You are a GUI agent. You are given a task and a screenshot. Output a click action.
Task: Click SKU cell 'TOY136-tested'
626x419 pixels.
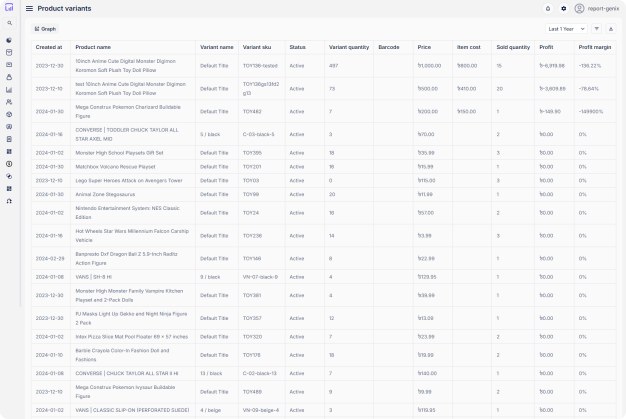[x=260, y=66]
